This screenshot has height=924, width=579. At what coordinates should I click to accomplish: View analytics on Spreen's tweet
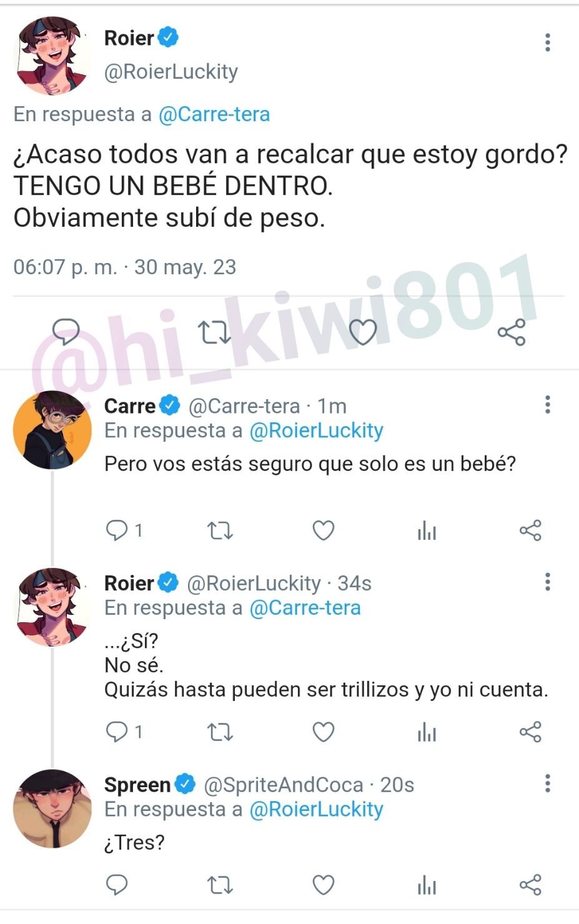point(427,885)
